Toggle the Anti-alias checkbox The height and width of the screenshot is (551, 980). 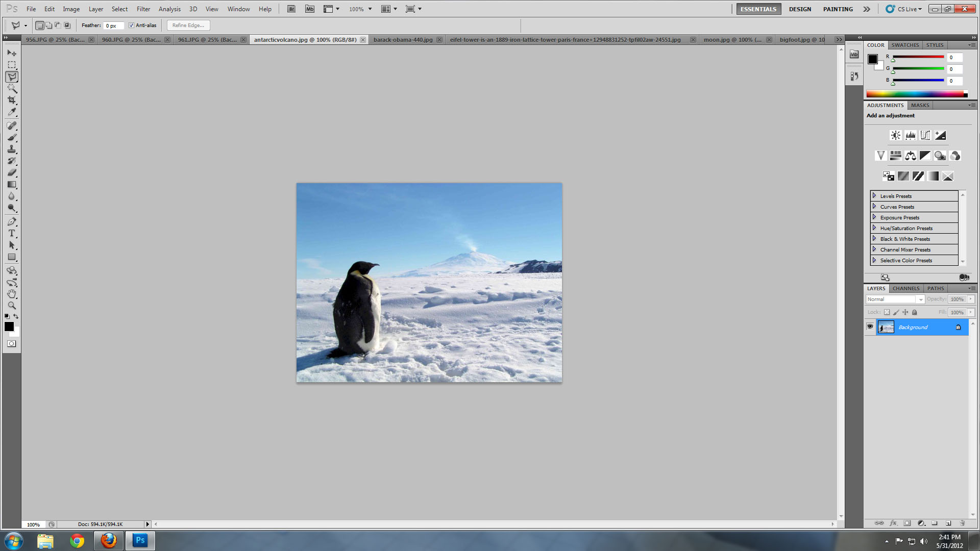pyautogui.click(x=131, y=25)
